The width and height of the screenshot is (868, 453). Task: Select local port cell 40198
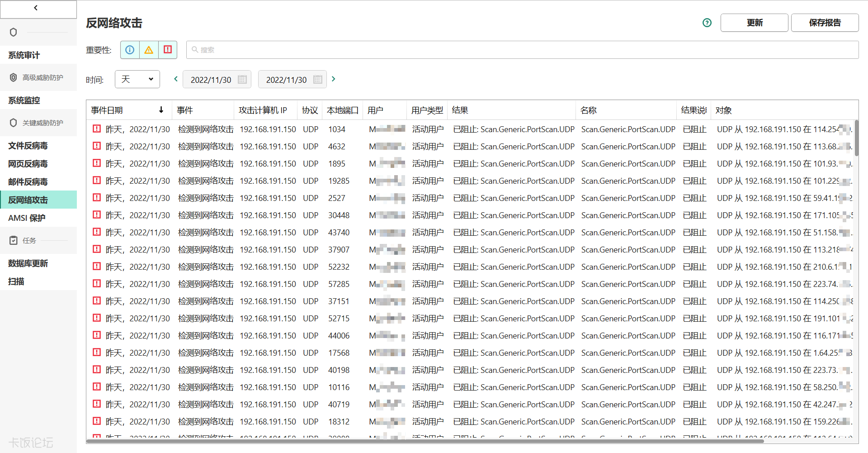pos(339,370)
